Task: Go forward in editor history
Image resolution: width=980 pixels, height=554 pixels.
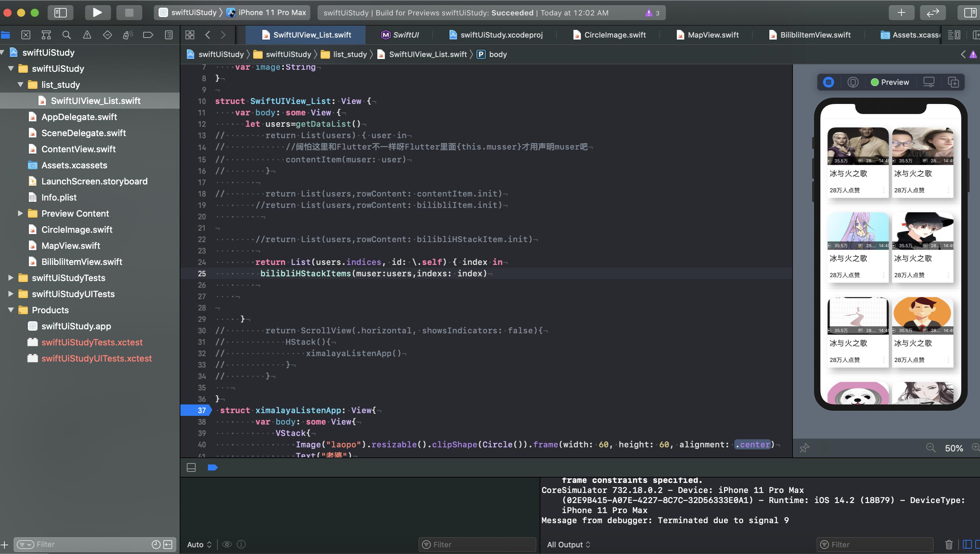Action: [223, 35]
